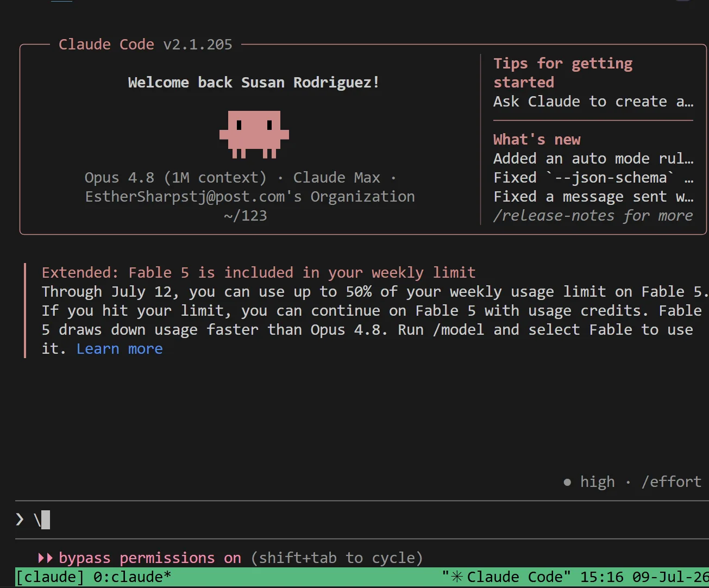Click the fast-forward icon beside bypass permissions
The width and height of the screenshot is (709, 588).
pyautogui.click(x=46, y=558)
